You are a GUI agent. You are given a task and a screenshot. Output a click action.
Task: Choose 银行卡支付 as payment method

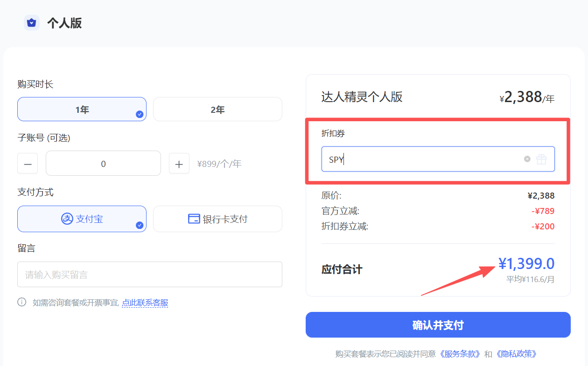pos(217,219)
